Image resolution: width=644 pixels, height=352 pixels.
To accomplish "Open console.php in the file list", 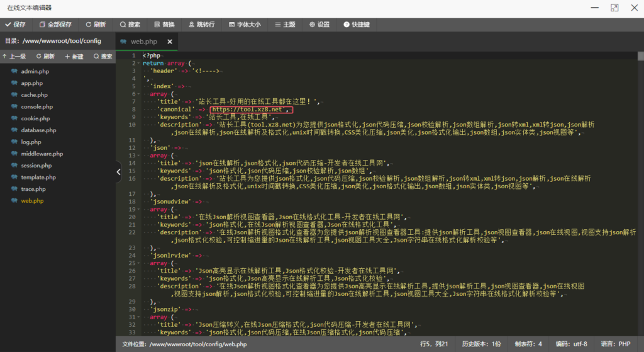I will (x=37, y=106).
